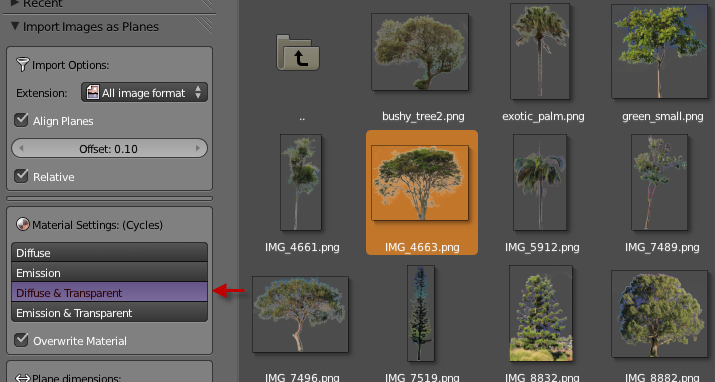Viewport: 715px width, 382px height.
Task: Select the exotic_palm.png thumbnail
Action: tap(540, 51)
